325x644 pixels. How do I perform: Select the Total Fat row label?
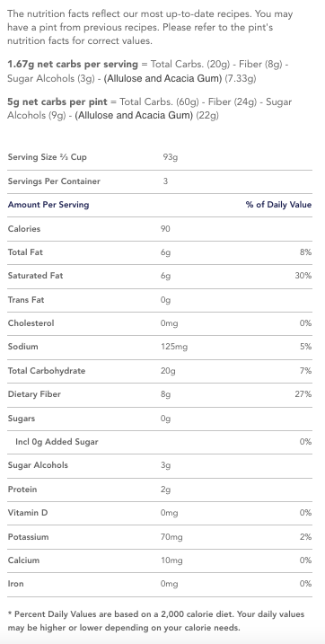(x=25, y=252)
